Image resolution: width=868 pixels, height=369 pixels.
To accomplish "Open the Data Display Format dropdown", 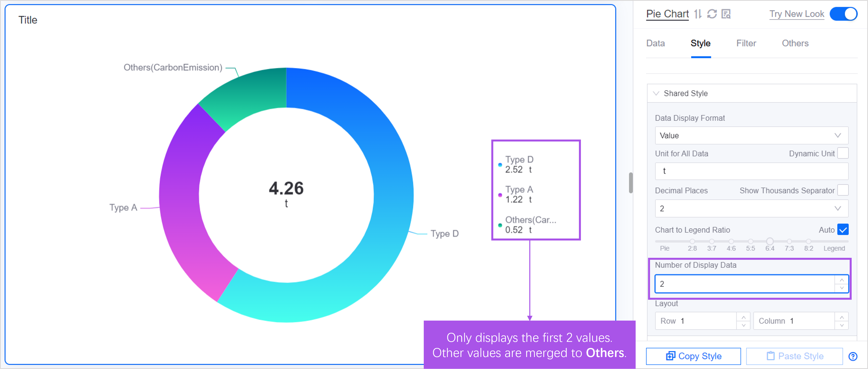I will point(751,136).
